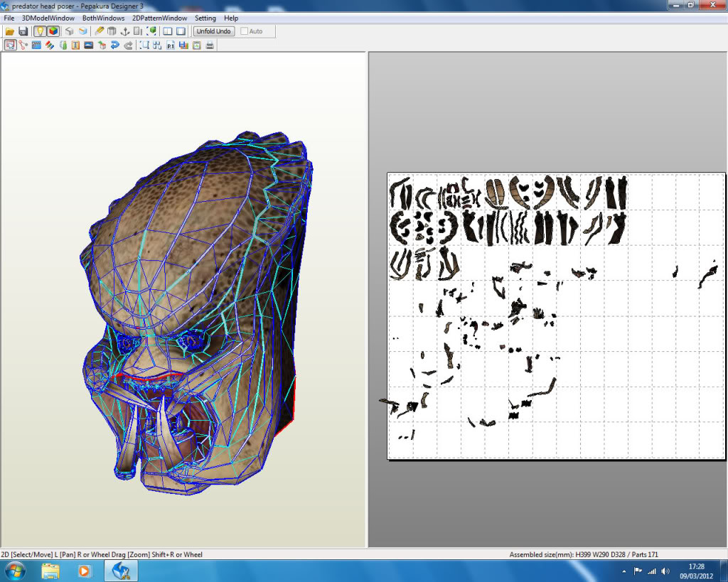Switch to the split two-pane window layout icon
The image size is (728, 582).
pos(168,31)
